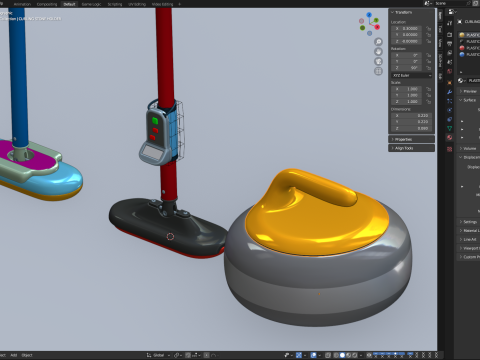Open the Properties editor type dropdown
Viewport: 480px width, 360px height.
452,12
